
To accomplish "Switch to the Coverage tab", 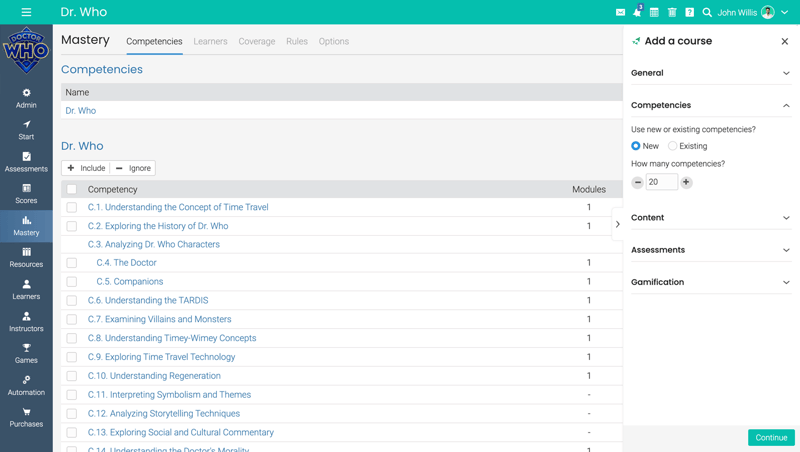I will (x=256, y=41).
